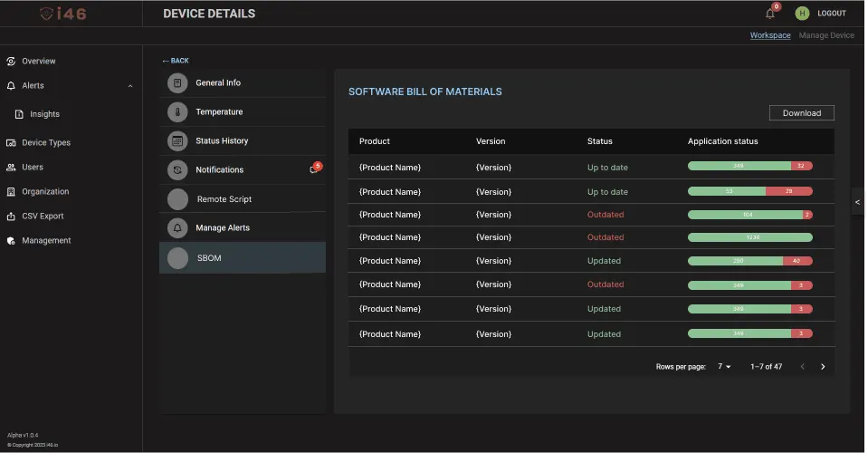Open Remote Script menu item

(x=224, y=199)
